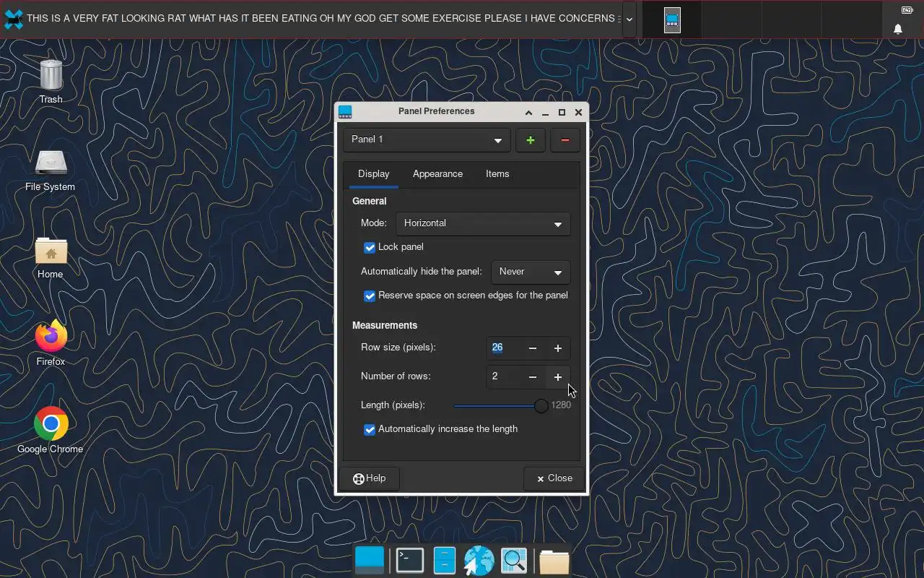924x578 pixels.
Task: Open the Xfce applications menu icon
Action: (14, 20)
